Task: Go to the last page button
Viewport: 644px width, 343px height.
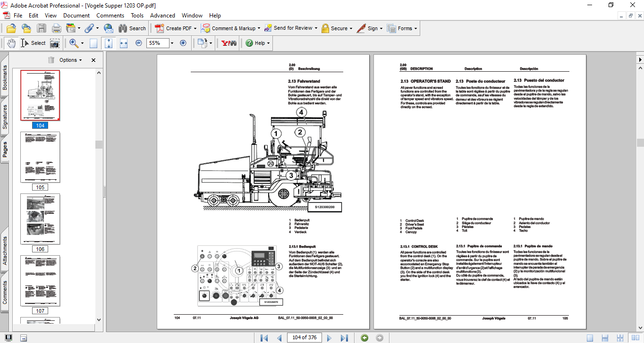Action: coord(344,337)
